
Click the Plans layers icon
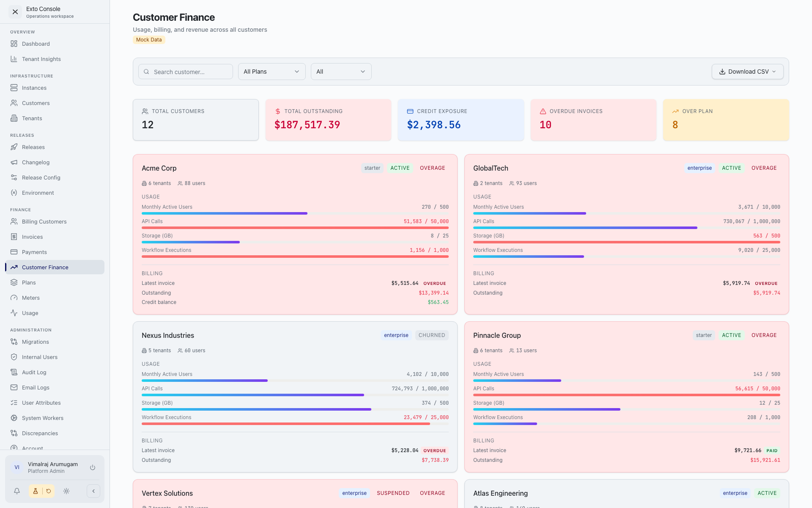coord(14,282)
